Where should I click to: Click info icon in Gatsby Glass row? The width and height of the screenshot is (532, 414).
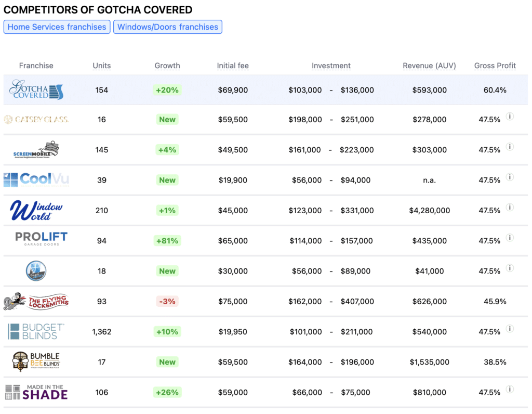(x=510, y=117)
